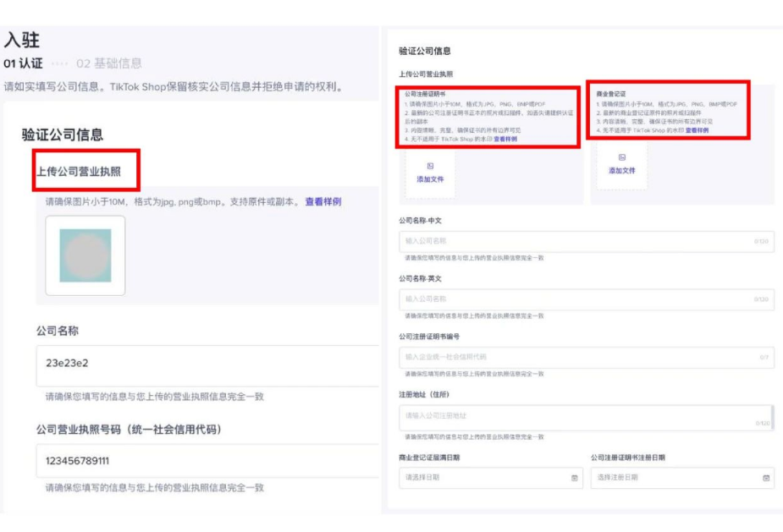Click the add-file icon under 公司注册证明书
Viewport: 783px width, 532px height.
[x=430, y=166]
